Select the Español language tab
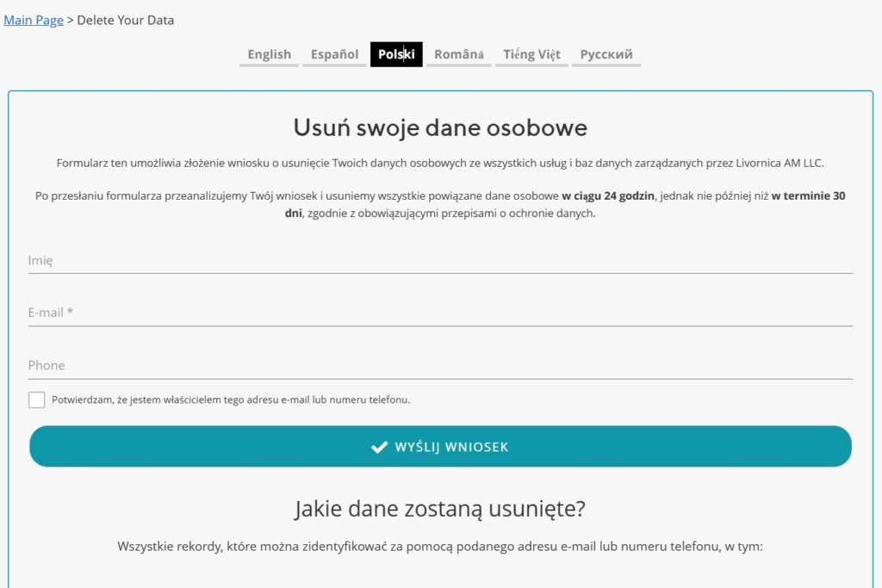This screenshot has width=882, height=588. click(334, 54)
